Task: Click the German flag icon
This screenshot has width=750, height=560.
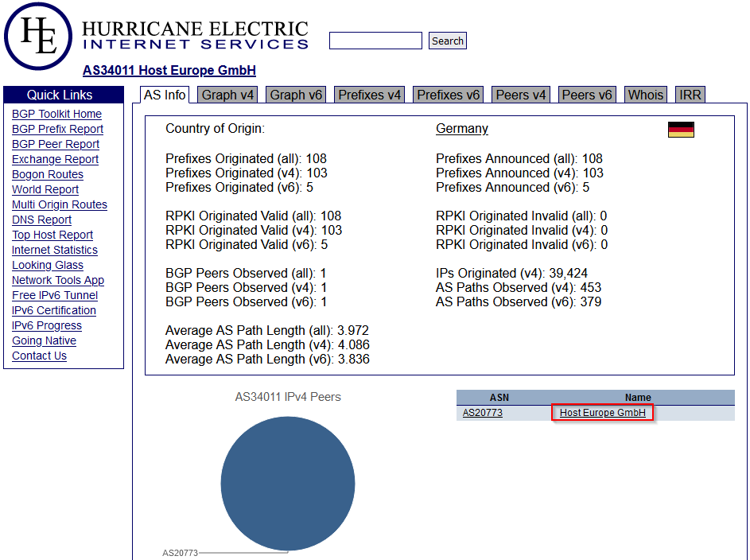Action: tap(681, 129)
